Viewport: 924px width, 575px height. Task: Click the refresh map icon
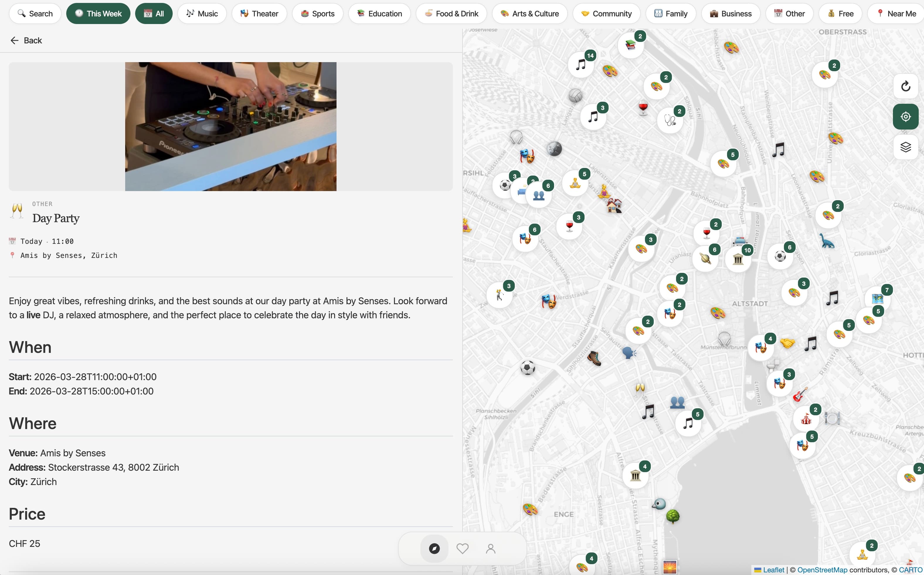click(x=906, y=86)
